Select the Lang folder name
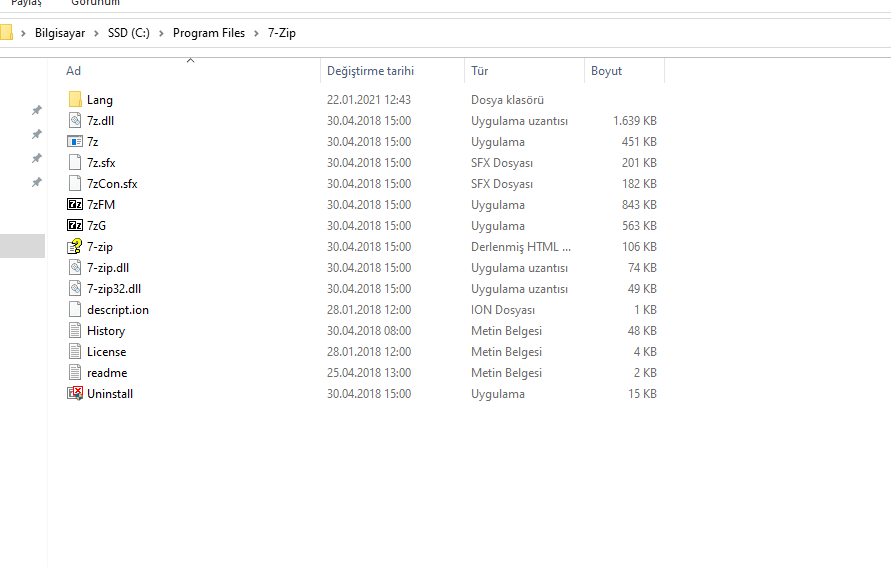The height and width of the screenshot is (567, 891). point(99,100)
